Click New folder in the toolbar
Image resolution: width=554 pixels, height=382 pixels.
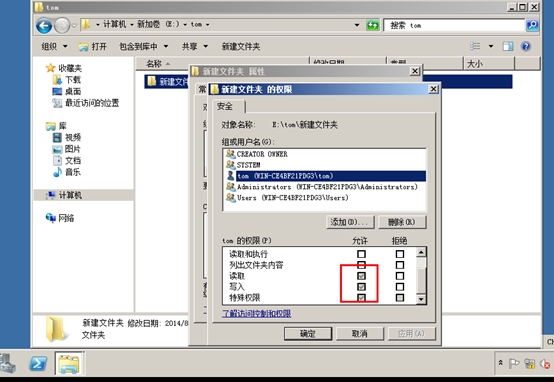[241, 46]
